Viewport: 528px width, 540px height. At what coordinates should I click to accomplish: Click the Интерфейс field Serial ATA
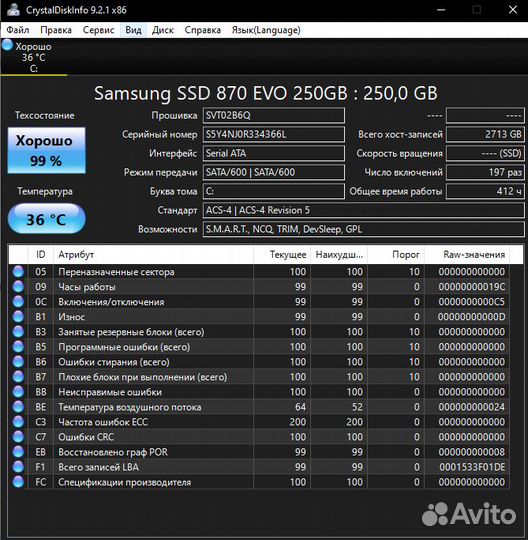273,153
